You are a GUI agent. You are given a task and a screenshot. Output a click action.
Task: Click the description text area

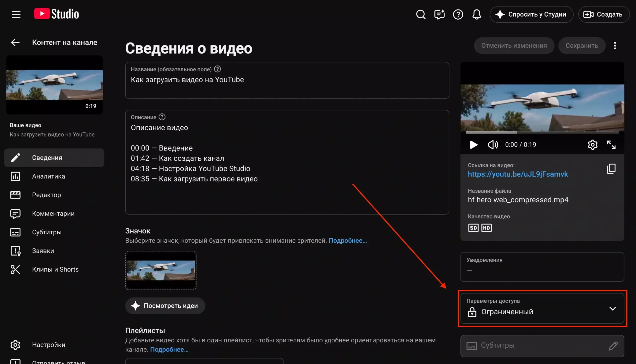click(x=287, y=162)
